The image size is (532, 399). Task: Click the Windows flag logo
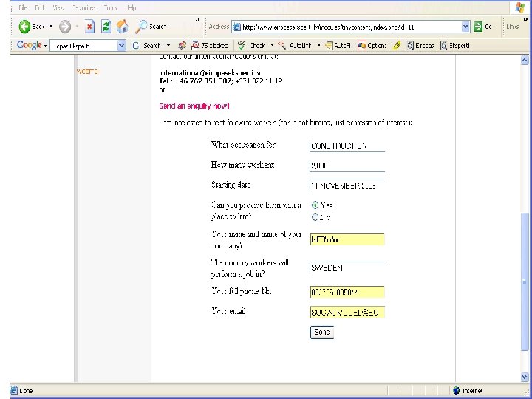pyautogui.click(x=519, y=7)
